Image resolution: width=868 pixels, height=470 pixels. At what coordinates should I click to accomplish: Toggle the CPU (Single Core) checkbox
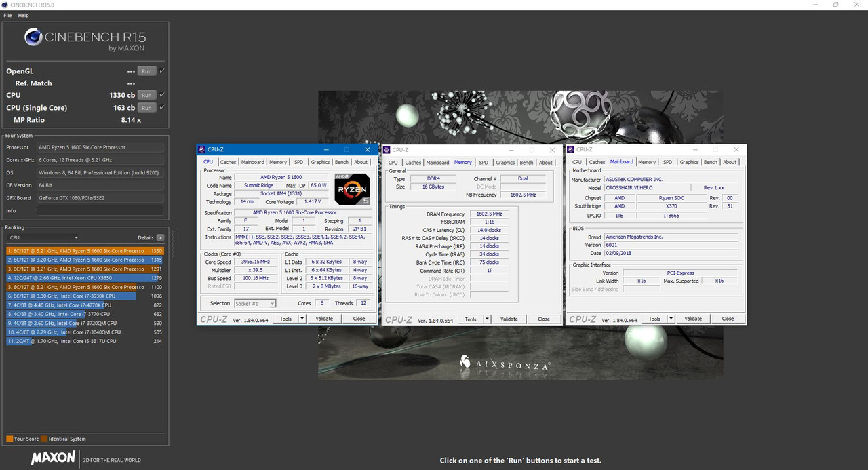(162, 108)
